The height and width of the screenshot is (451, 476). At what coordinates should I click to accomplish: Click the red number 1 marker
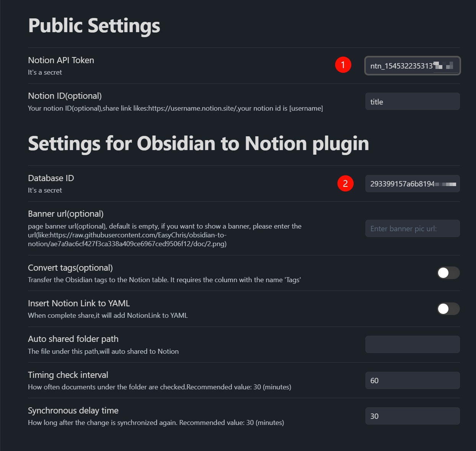tap(343, 65)
